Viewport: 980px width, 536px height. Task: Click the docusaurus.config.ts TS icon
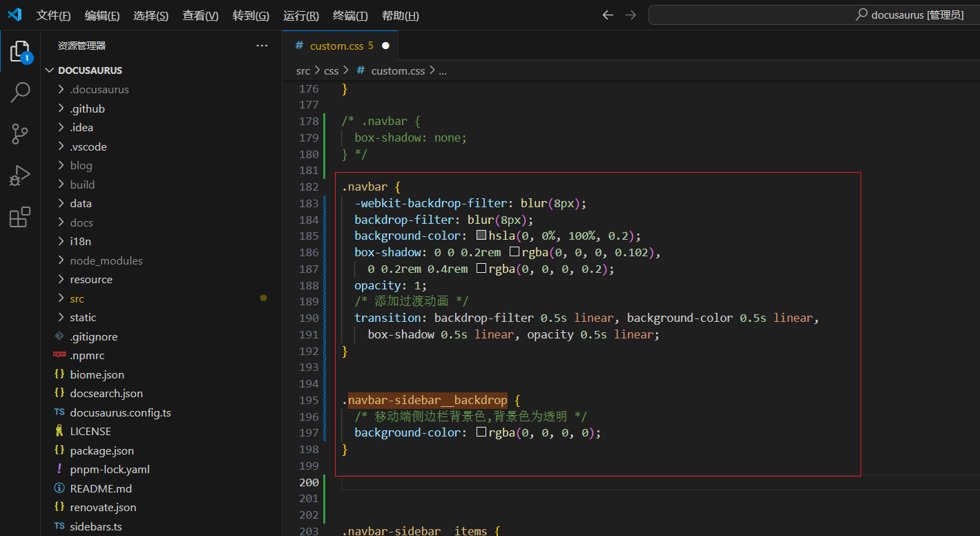(x=59, y=412)
